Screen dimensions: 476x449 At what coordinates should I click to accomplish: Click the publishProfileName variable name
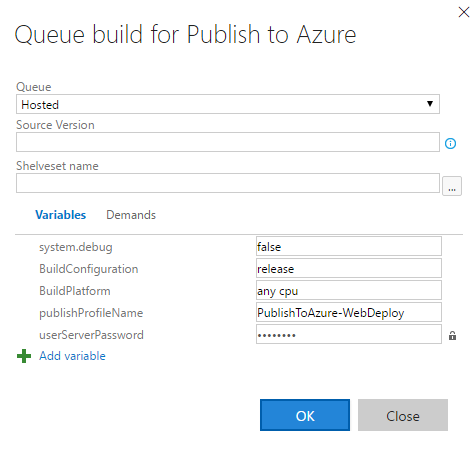pos(91,313)
